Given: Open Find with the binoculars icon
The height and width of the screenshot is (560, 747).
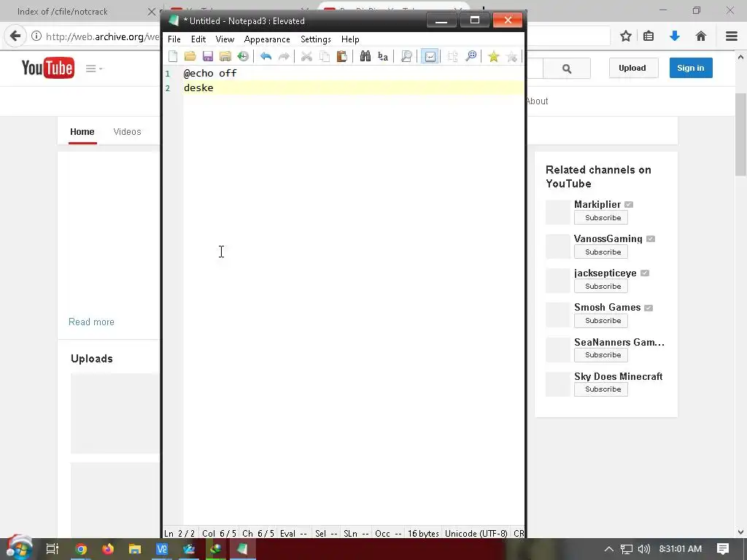Looking at the screenshot, I should [365, 56].
